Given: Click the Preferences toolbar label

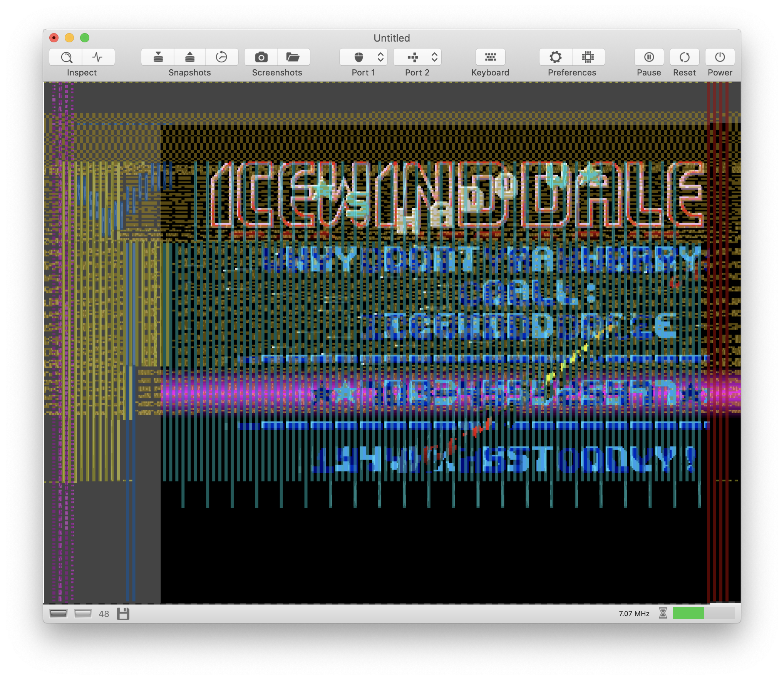Looking at the screenshot, I should click(572, 73).
